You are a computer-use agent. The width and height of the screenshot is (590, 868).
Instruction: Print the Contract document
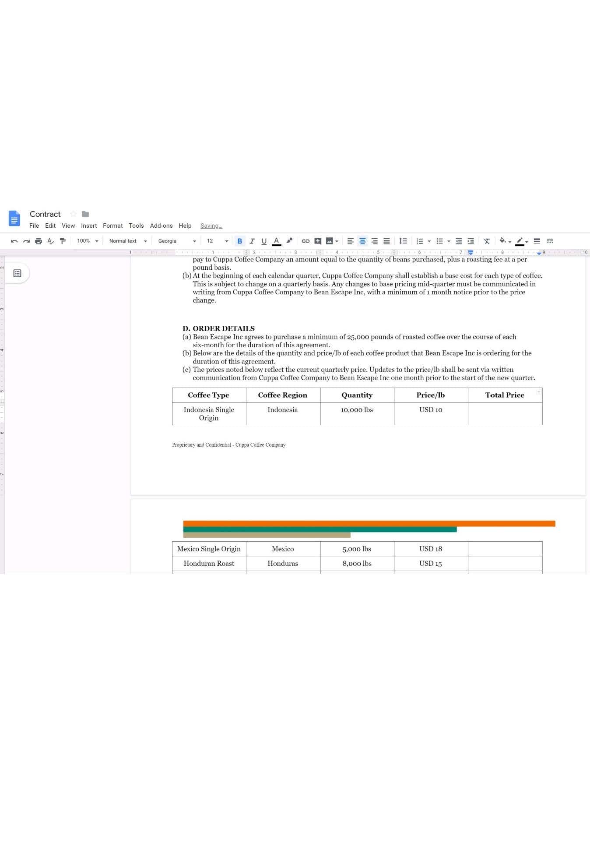[x=39, y=241]
